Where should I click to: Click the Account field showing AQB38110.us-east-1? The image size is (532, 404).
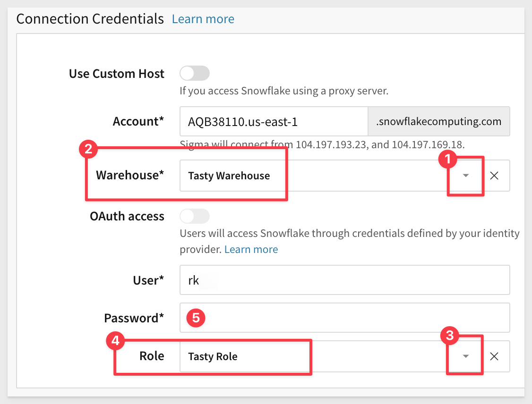273,122
